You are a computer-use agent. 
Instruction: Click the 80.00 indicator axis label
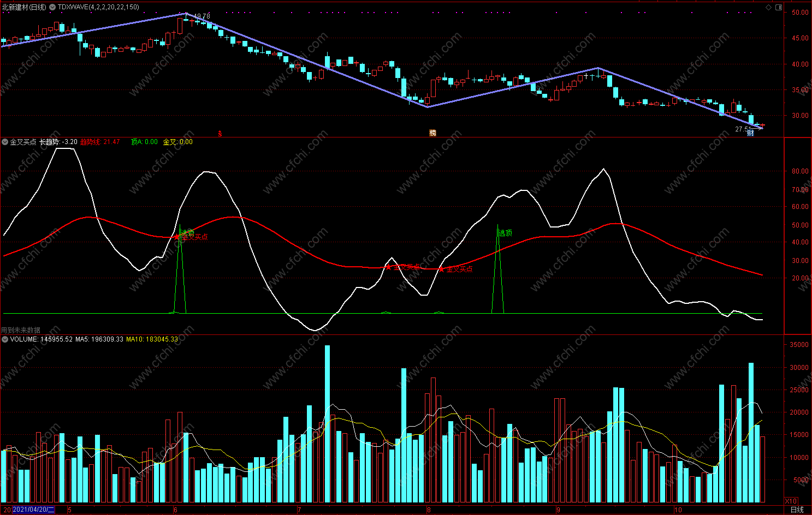[x=800, y=171]
